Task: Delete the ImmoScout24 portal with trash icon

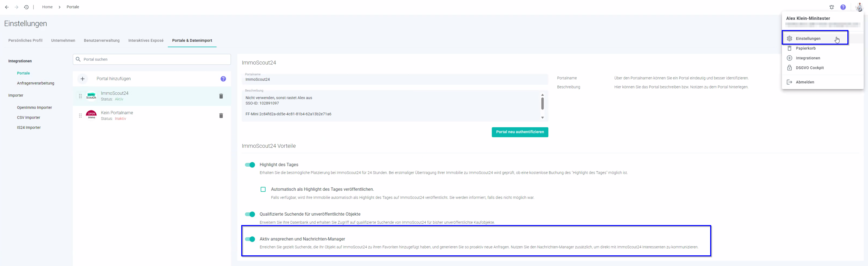Action: coord(221,96)
